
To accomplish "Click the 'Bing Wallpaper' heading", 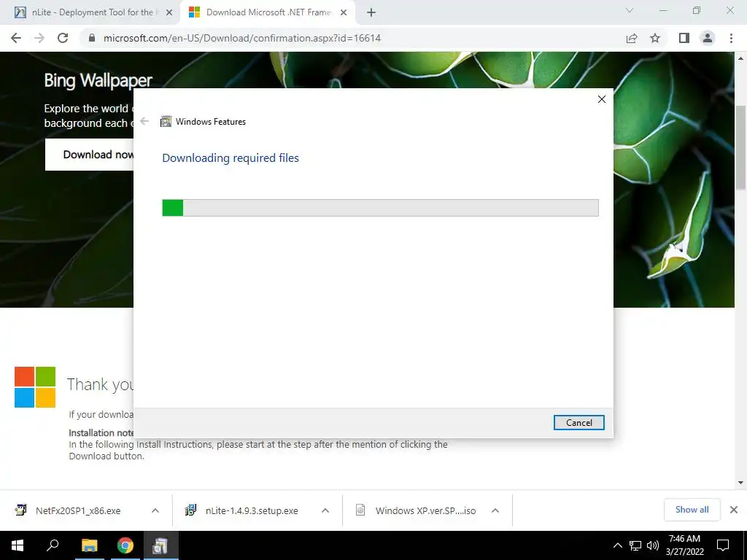I will click(x=98, y=80).
